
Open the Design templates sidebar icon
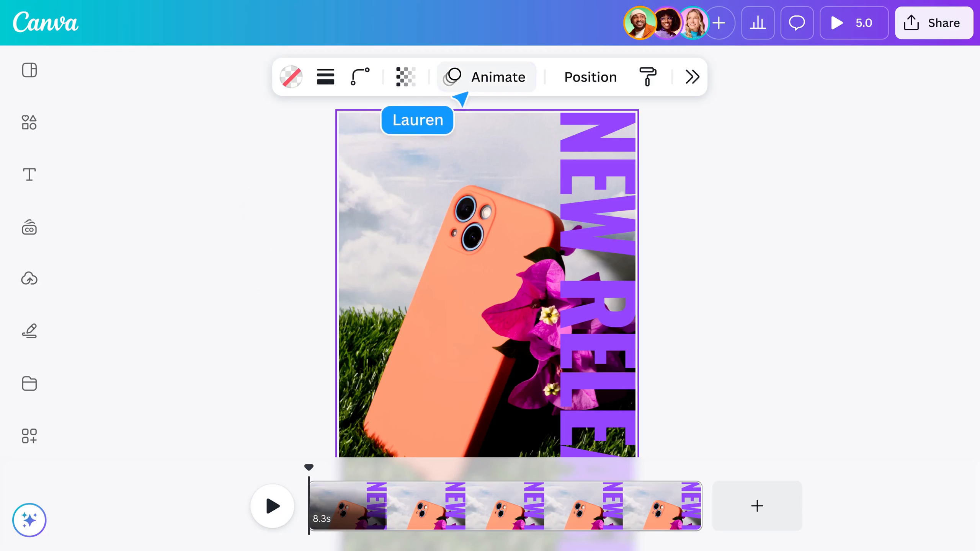29,70
